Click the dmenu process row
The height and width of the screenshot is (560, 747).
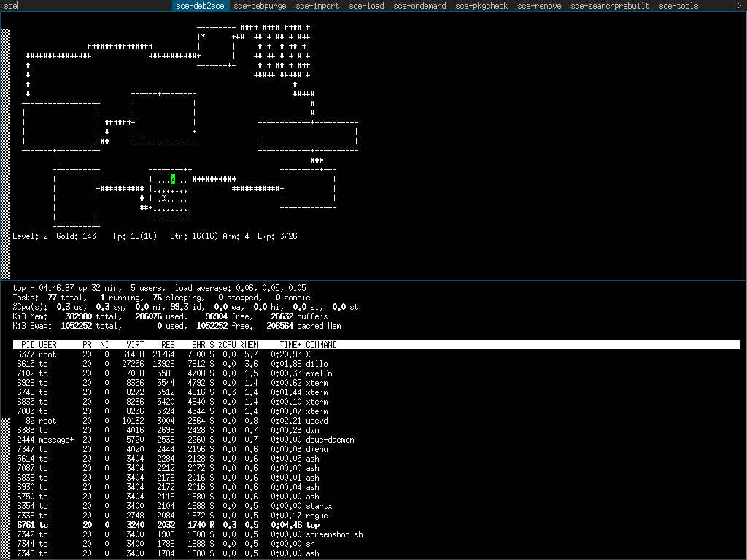[376, 449]
